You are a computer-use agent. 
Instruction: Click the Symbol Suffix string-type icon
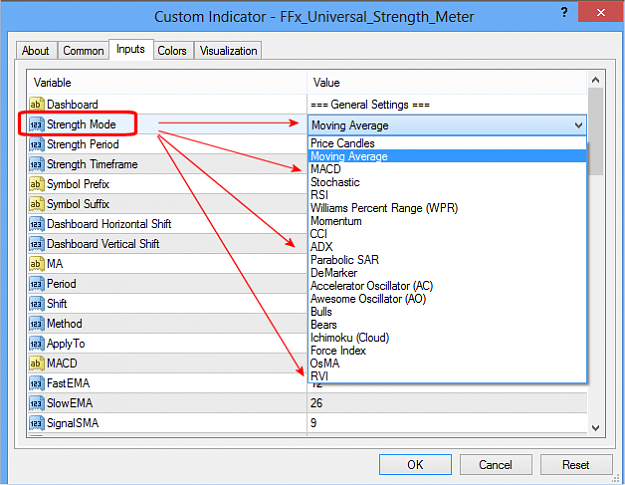[x=36, y=204]
